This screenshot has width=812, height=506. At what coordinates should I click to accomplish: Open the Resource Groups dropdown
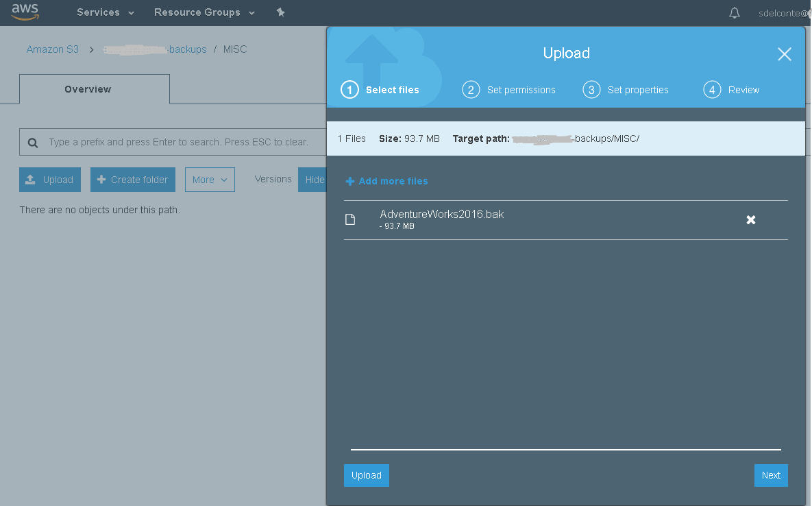coord(205,12)
